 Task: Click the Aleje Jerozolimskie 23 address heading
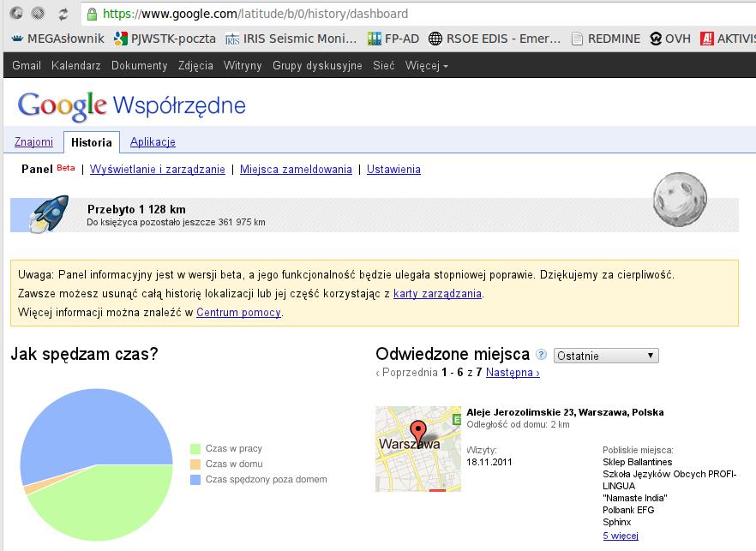565,412
